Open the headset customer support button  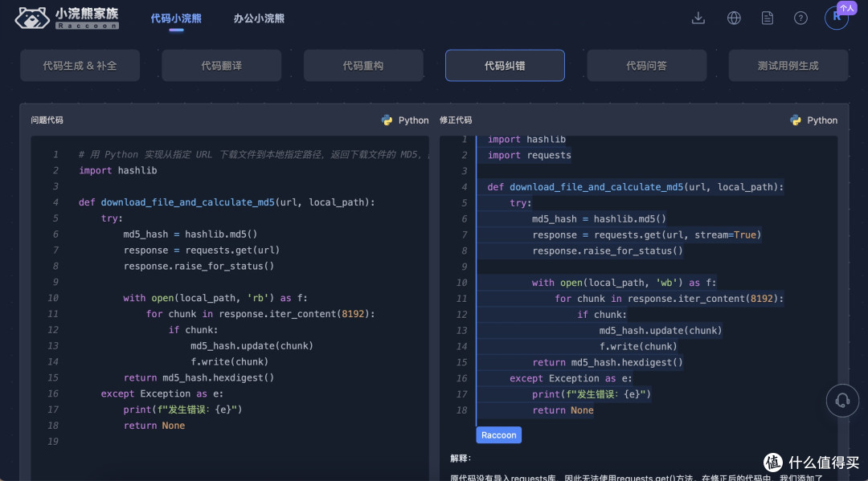(842, 400)
